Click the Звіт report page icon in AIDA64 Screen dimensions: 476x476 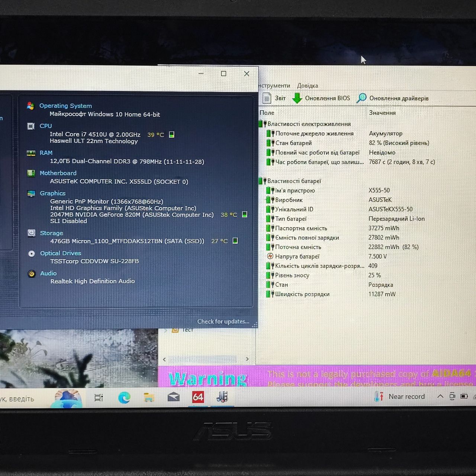267,98
